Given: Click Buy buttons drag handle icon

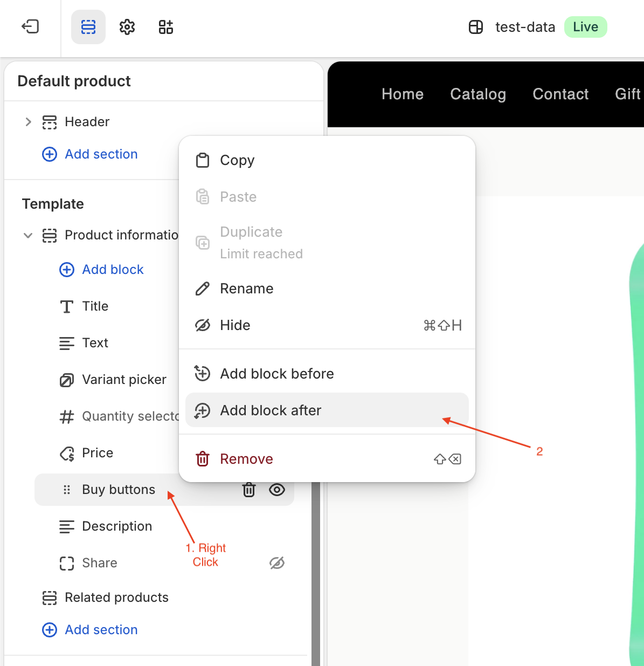Looking at the screenshot, I should 67,490.
